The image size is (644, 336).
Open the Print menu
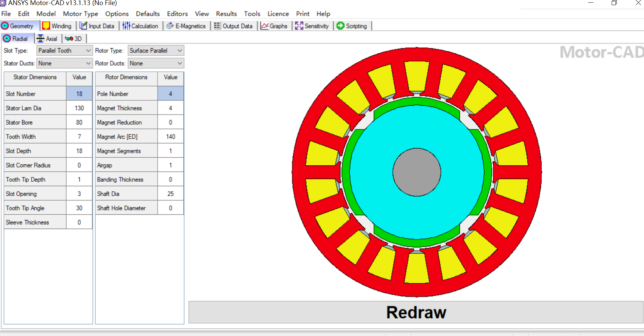[x=302, y=14]
